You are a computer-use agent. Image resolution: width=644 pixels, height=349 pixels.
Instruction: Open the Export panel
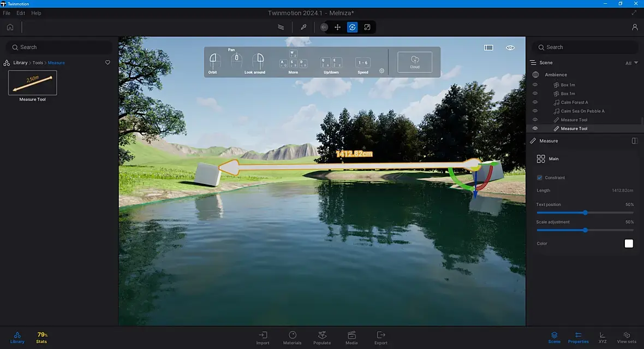381,338
